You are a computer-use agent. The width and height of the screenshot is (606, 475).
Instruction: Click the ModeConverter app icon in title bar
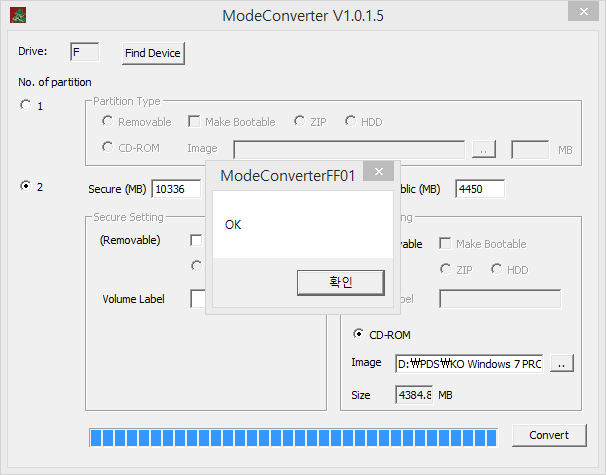[x=18, y=15]
